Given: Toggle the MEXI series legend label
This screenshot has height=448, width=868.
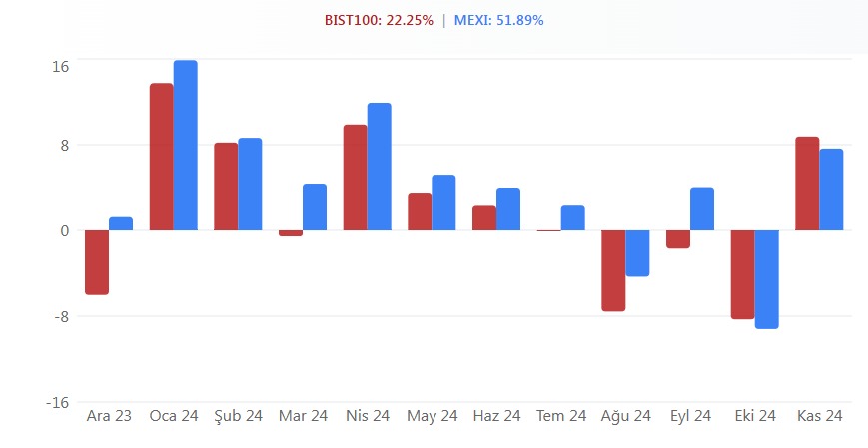Looking at the screenshot, I should pos(498,20).
